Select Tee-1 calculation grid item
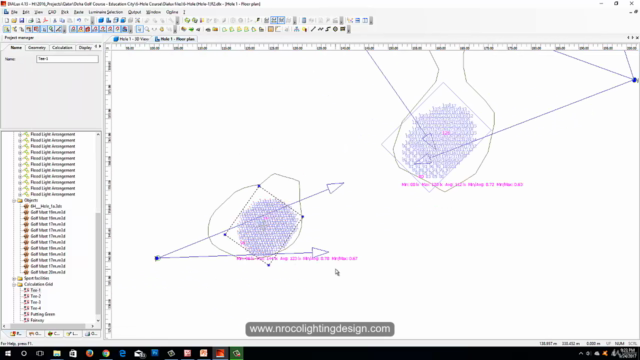 (36, 290)
